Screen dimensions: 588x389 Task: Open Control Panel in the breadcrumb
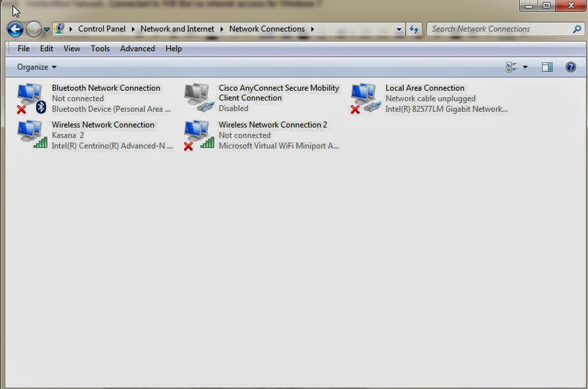click(x=102, y=29)
